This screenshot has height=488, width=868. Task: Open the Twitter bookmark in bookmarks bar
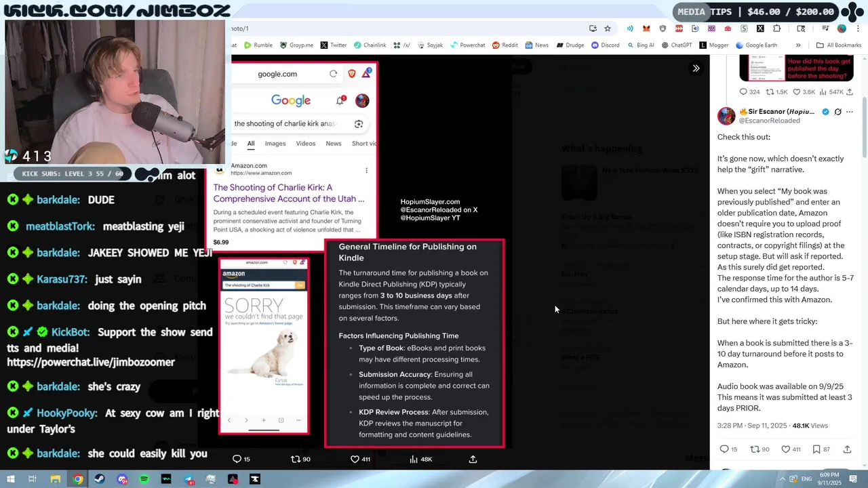[334, 45]
